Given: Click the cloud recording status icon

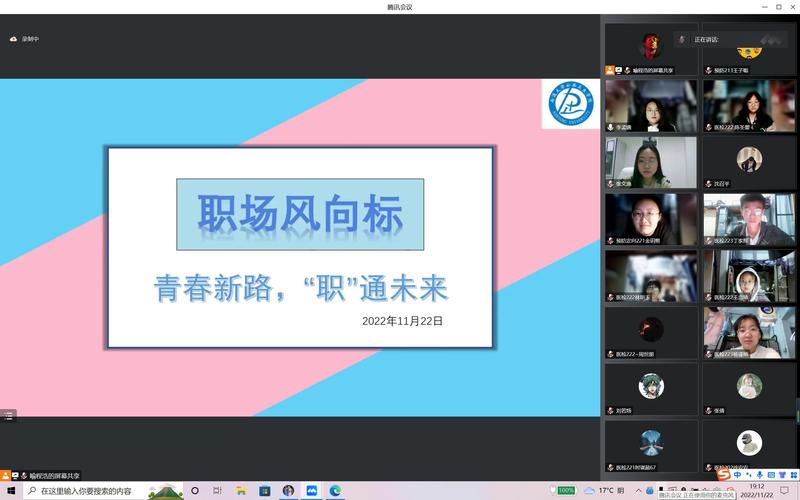Looking at the screenshot, I should point(14,38).
